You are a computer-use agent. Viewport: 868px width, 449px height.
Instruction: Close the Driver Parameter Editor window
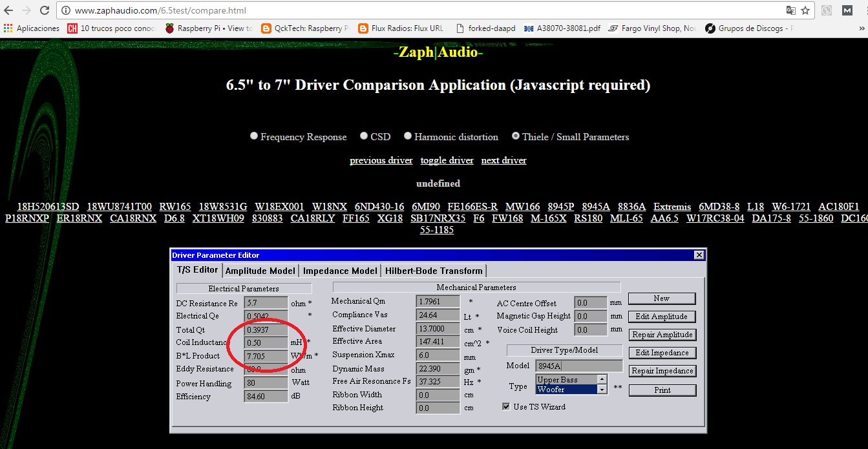[x=699, y=255]
